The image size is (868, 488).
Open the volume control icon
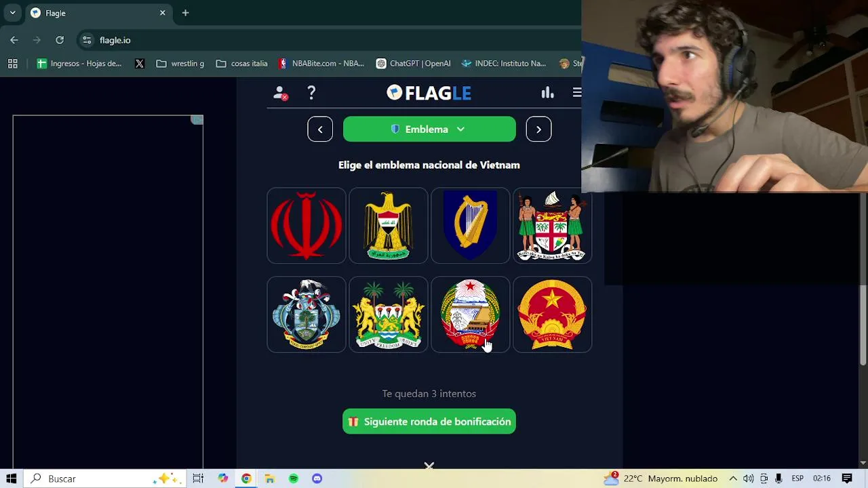(749, 479)
